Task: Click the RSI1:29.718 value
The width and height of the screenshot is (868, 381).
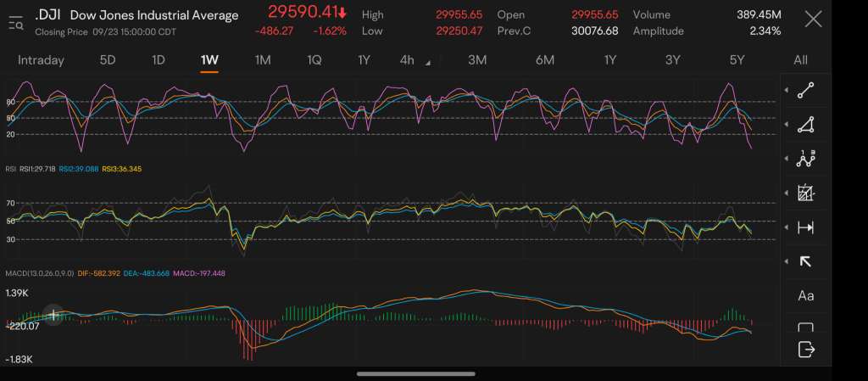Action: click(37, 169)
